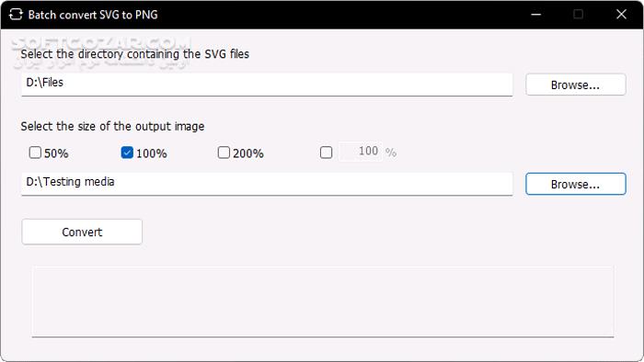Click the window title text in title bar
Viewport: 644px width, 362px height.
pos(93,15)
